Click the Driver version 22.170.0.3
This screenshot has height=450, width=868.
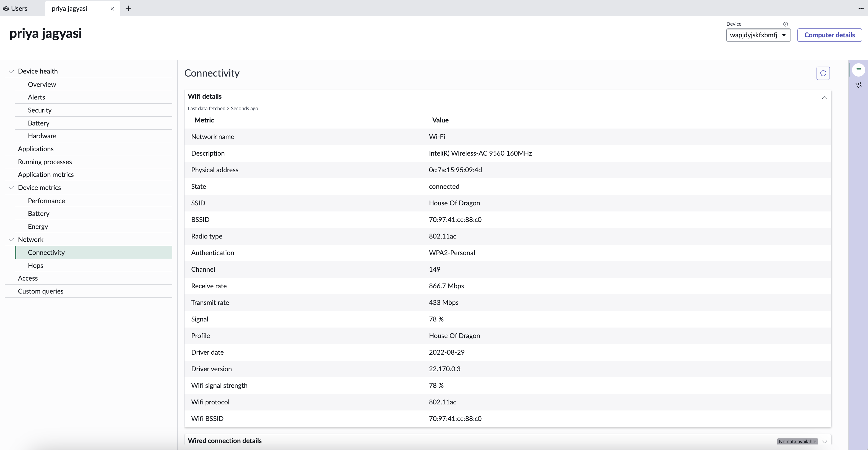point(445,369)
